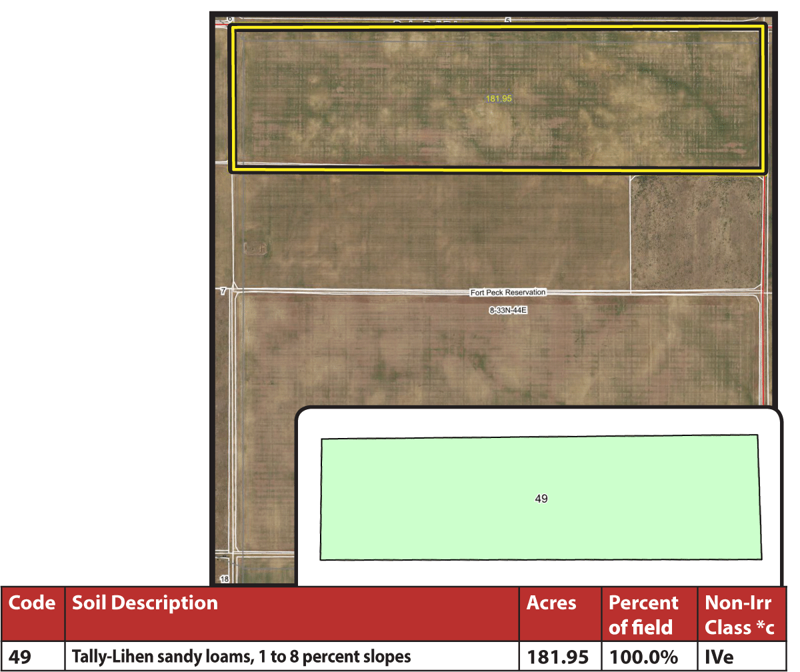Click soil polygon 49 in the inset map
This screenshot has height=672, width=800.
541,497
